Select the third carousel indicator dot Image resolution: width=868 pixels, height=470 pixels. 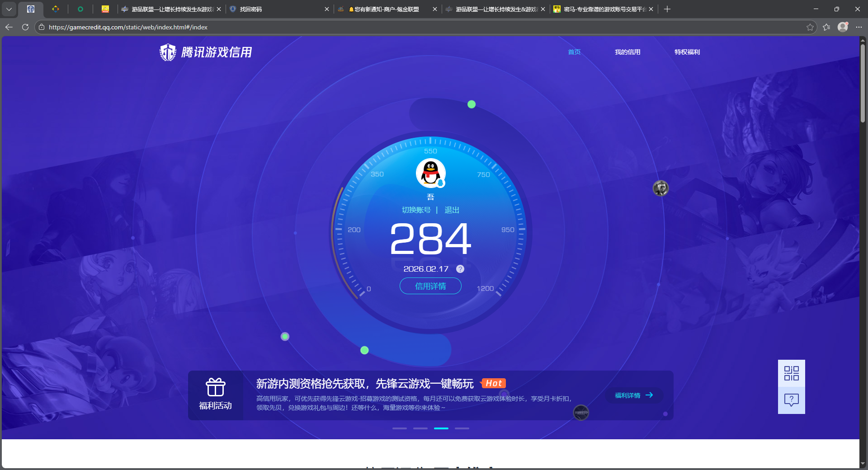(441, 428)
